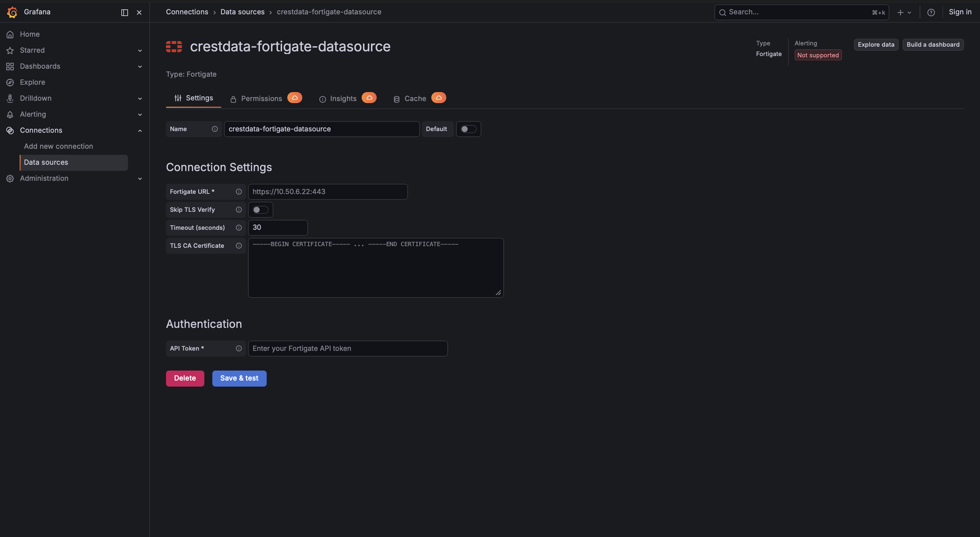Click the help question mark icon
The width and height of the screenshot is (980, 537).
point(931,12)
